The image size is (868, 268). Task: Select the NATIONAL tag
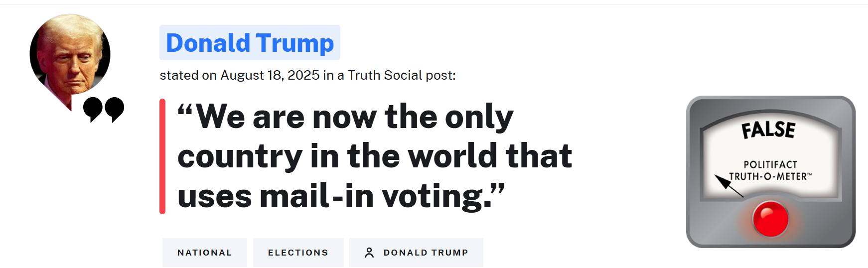point(204,253)
